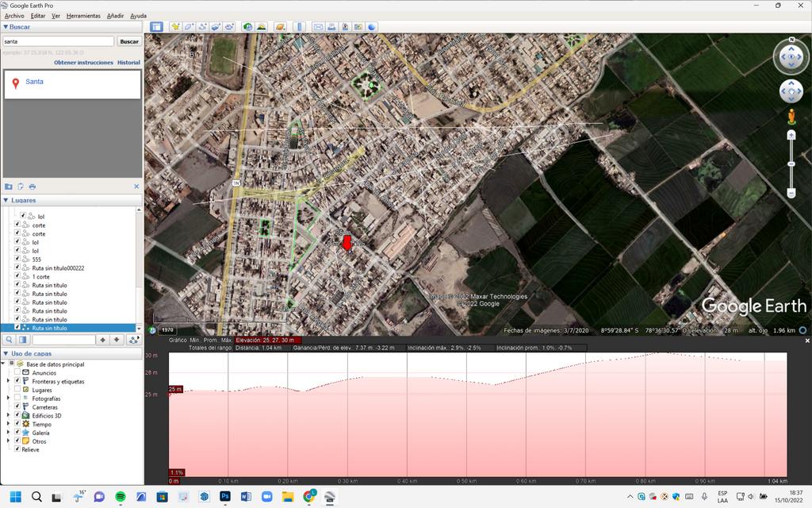
Task: Select the ruler measuring tool
Action: [x=299, y=27]
